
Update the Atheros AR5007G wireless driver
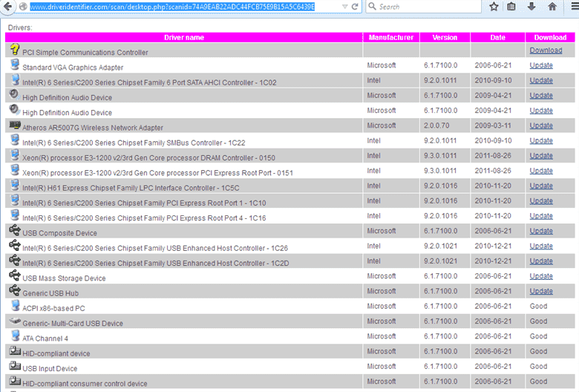541,125
